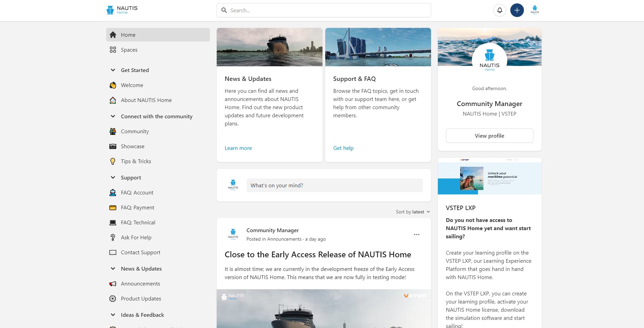Open Spaces from the sidebar
The image size is (644, 328).
point(158,50)
